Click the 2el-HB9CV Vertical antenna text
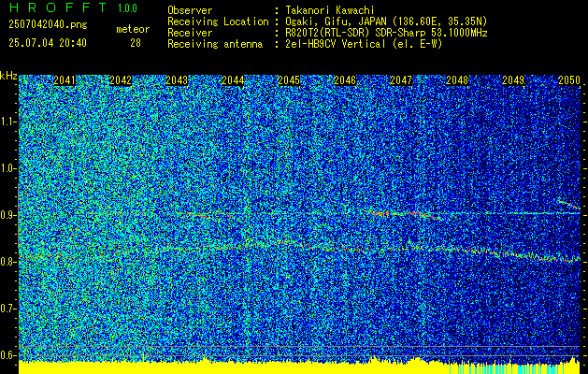This screenshot has height=374, width=588. 364,44
